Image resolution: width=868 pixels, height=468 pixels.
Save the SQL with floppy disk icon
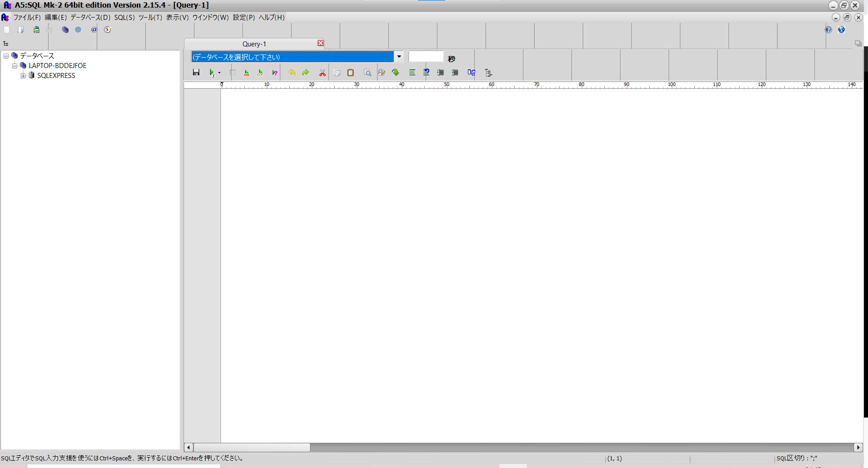(x=196, y=73)
